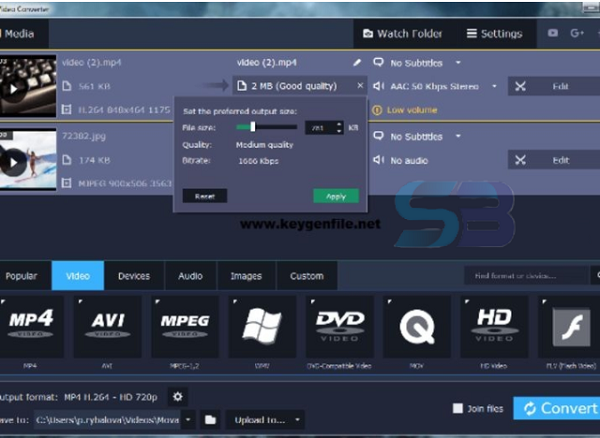The width and height of the screenshot is (600, 438).
Task: Select the MP4 video format icon
Action: [x=31, y=327]
